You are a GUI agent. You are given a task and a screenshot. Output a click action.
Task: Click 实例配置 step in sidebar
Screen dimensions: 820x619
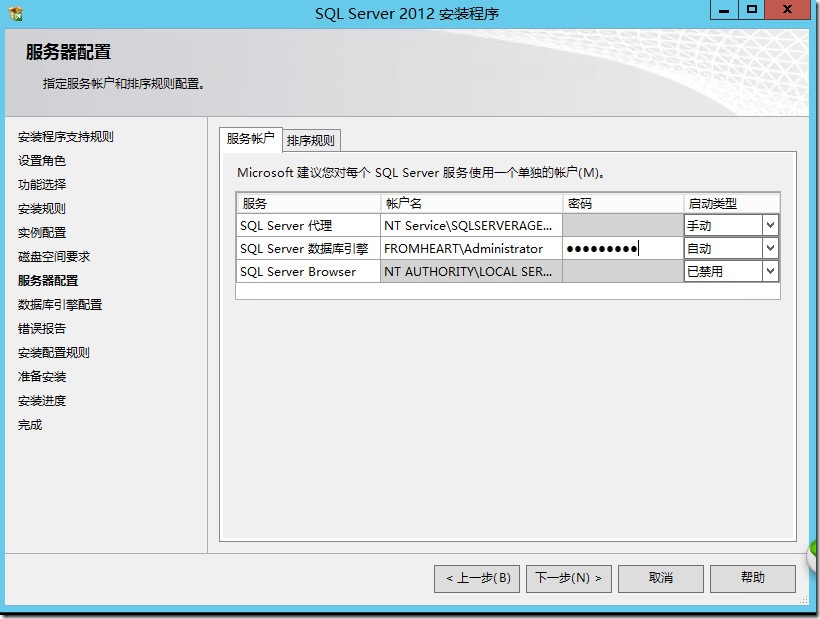coord(42,233)
